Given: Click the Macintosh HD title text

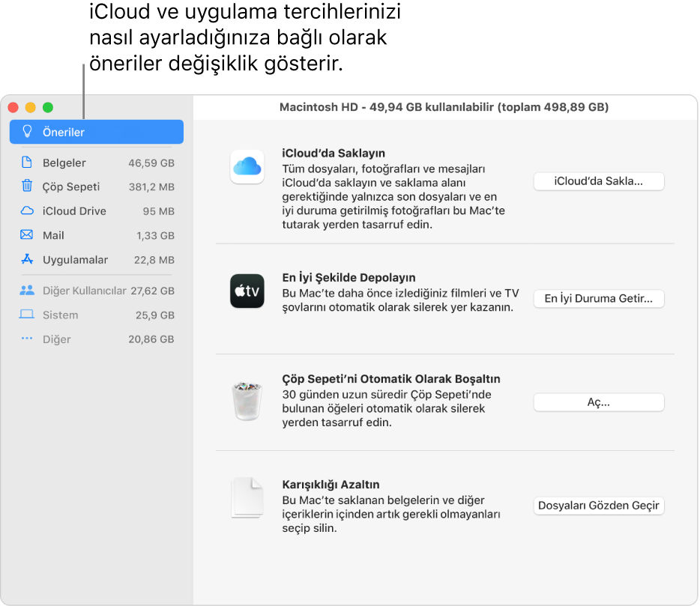Looking at the screenshot, I should tap(444, 107).
